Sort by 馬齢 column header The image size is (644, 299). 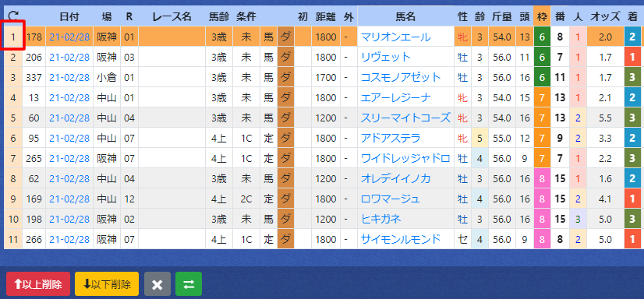[219, 17]
